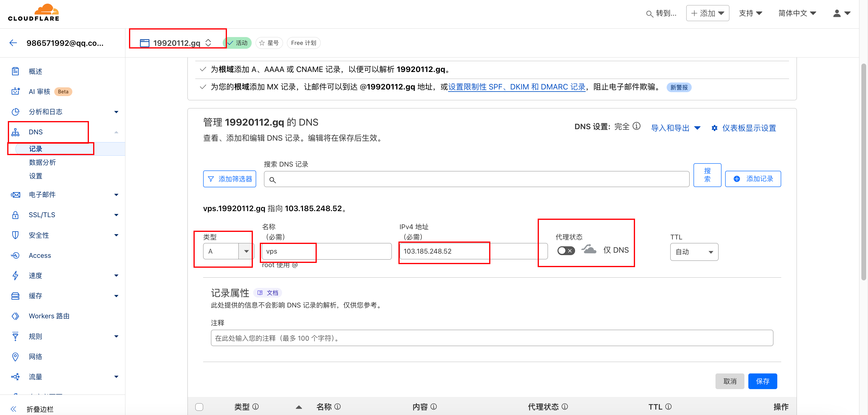
Task: Open the Workers 路由 menu item
Action: 49,316
